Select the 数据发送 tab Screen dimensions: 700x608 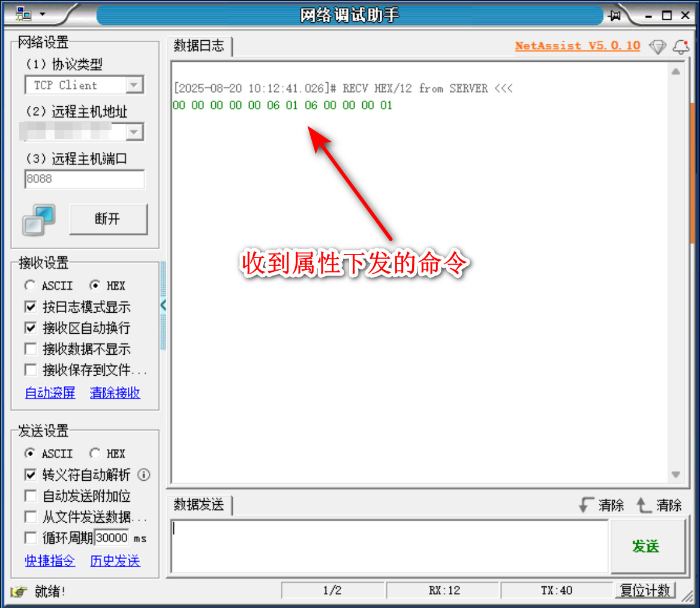tap(199, 505)
